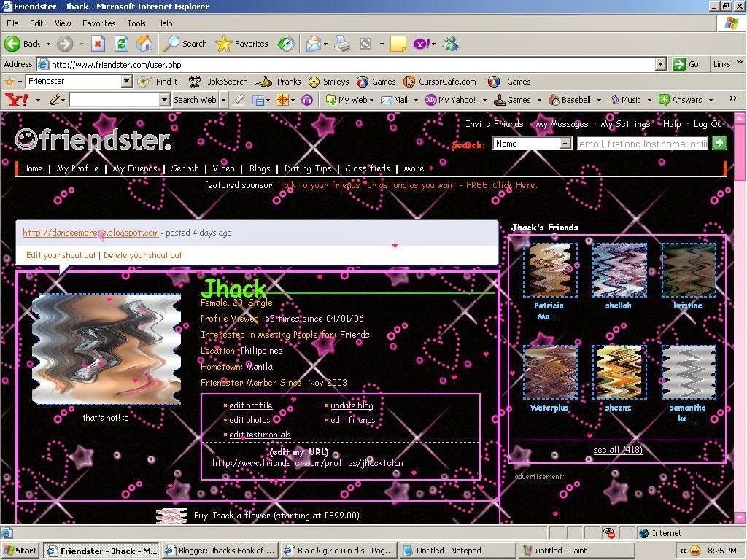Click in the Friendster search text field

click(643, 144)
